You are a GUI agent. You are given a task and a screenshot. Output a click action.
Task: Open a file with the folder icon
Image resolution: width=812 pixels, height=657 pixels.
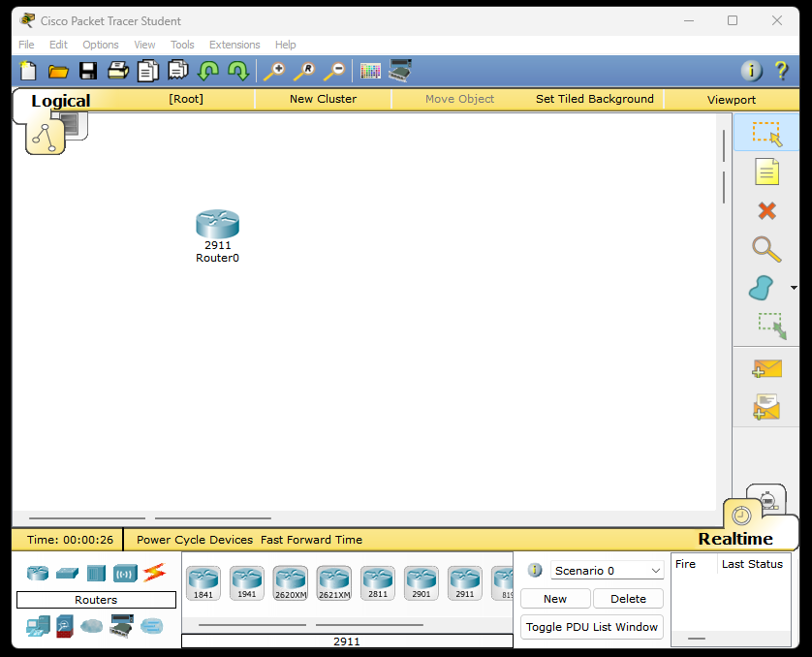58,71
